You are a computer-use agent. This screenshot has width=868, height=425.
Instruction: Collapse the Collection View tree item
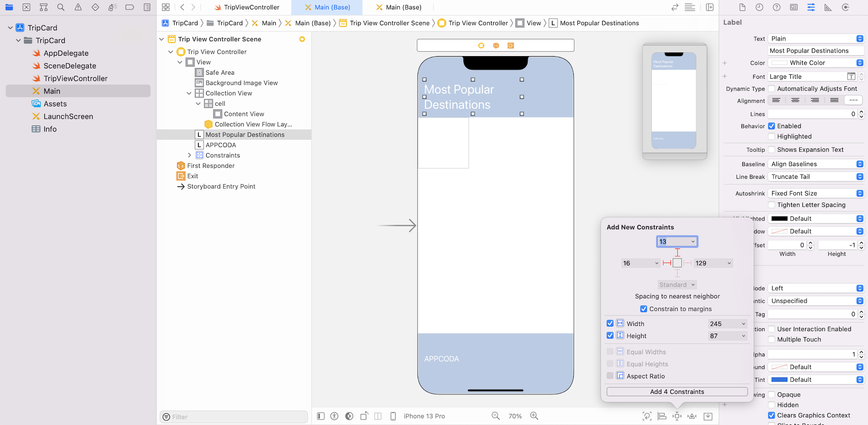point(189,93)
